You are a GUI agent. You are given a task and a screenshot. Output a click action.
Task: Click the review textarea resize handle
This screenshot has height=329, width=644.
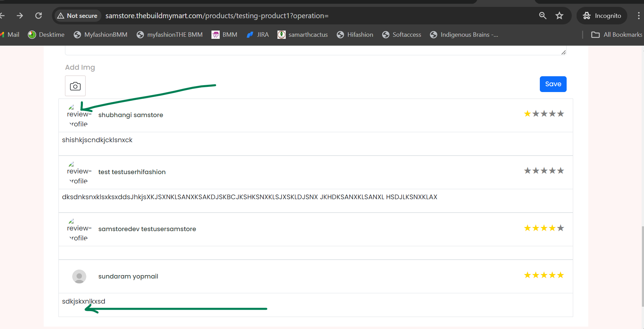[564, 52]
